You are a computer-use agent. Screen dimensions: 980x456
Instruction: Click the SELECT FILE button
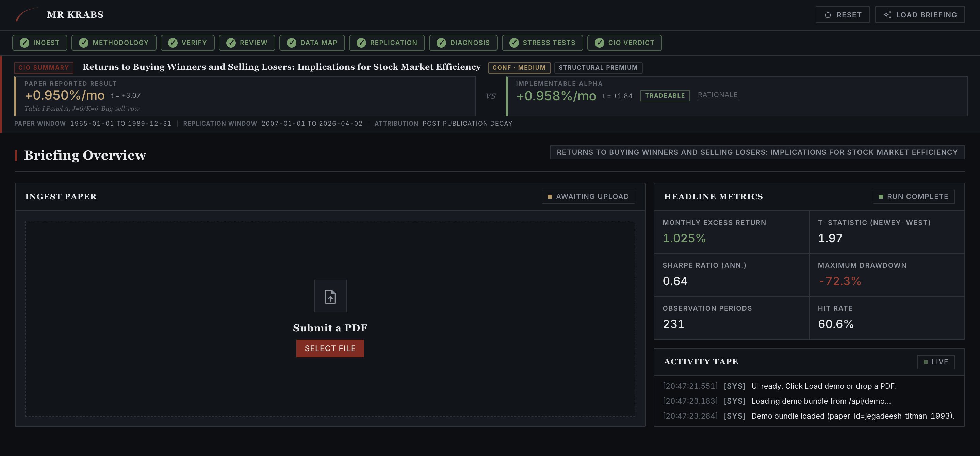point(330,348)
